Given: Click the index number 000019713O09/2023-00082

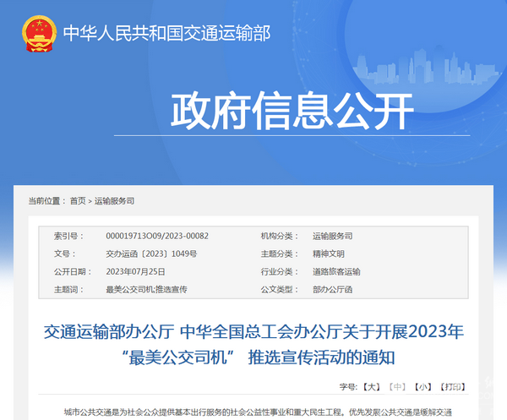Looking at the screenshot, I should tap(156, 236).
